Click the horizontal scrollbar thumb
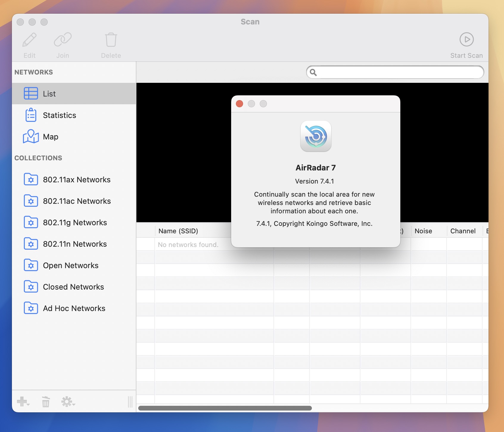 pyautogui.click(x=225, y=408)
